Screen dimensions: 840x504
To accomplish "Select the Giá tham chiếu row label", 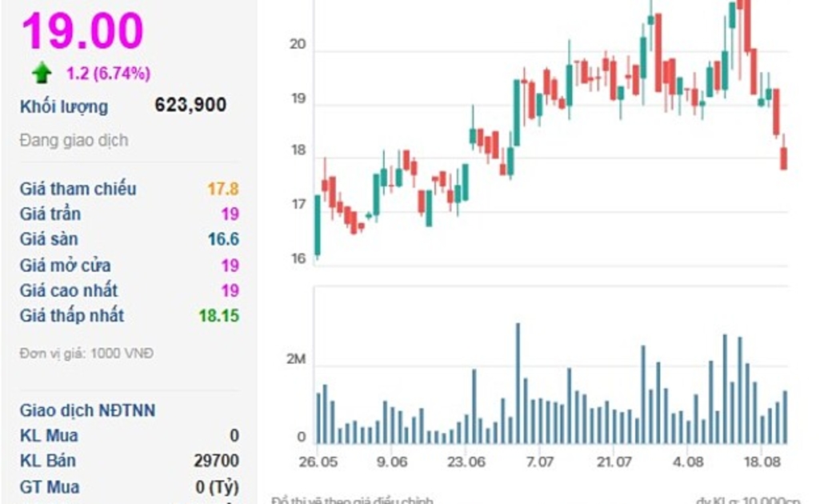I will (x=78, y=189).
